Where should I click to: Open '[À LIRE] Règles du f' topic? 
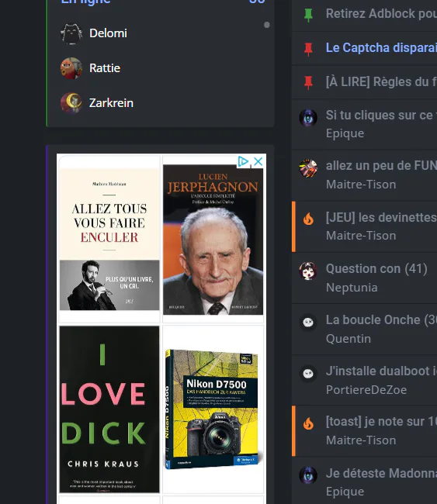[381, 81]
